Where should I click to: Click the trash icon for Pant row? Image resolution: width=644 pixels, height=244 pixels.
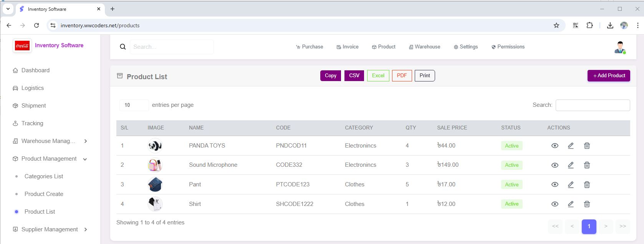pos(587,185)
